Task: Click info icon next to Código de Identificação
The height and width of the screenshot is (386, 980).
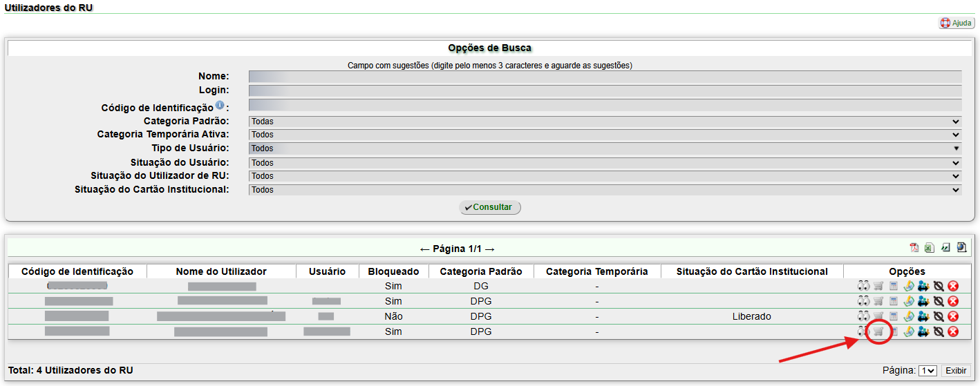Action: [220, 106]
